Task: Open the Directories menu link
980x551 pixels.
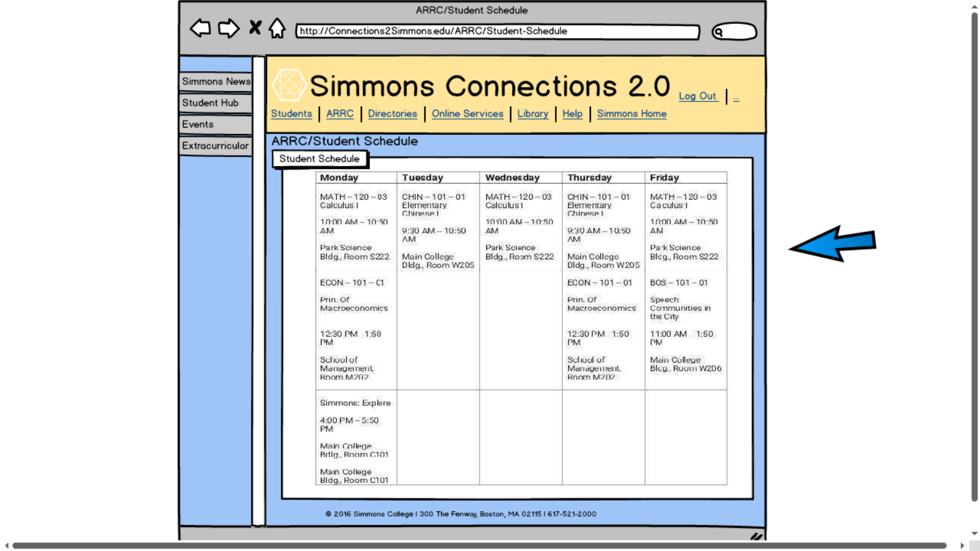Action: click(393, 114)
